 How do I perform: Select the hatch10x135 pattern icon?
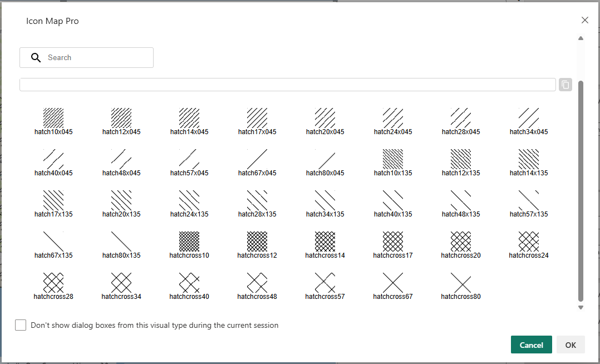393,159
